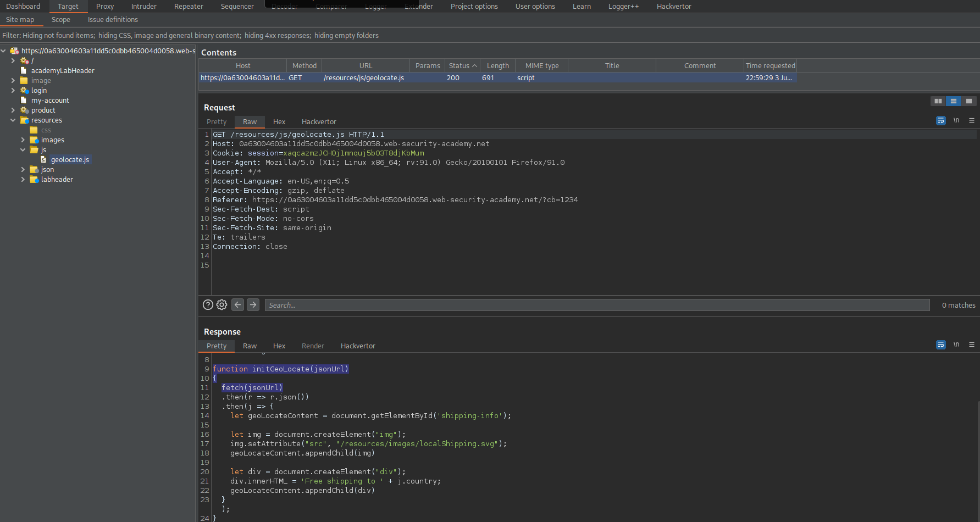Open the Proxy tab
This screenshot has height=522, width=980.
105,6
